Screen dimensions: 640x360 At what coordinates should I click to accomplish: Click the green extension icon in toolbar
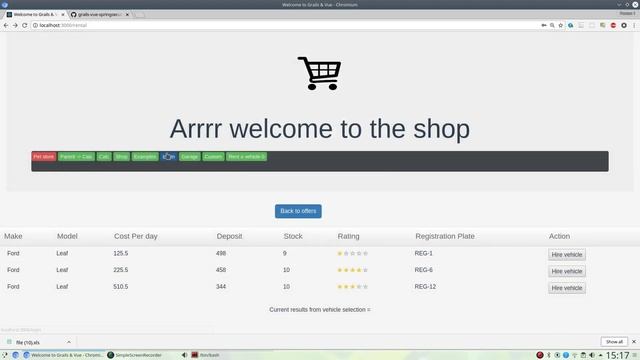pos(602,25)
